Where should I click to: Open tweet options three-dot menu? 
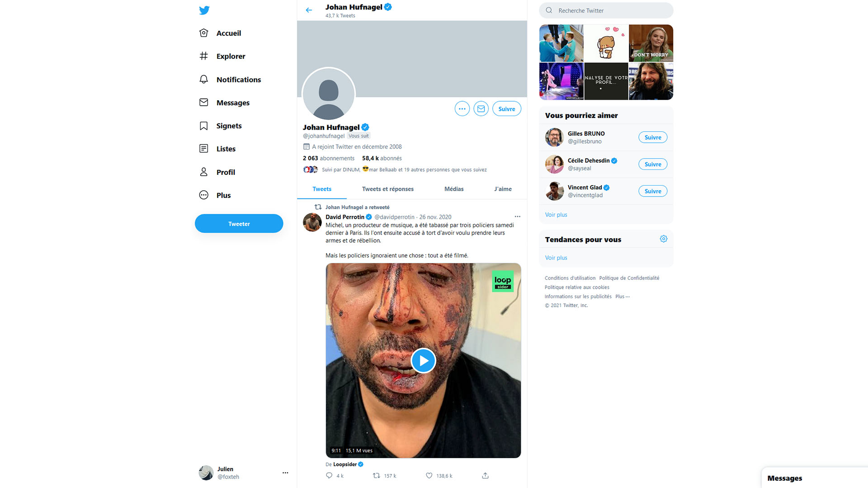pos(517,216)
